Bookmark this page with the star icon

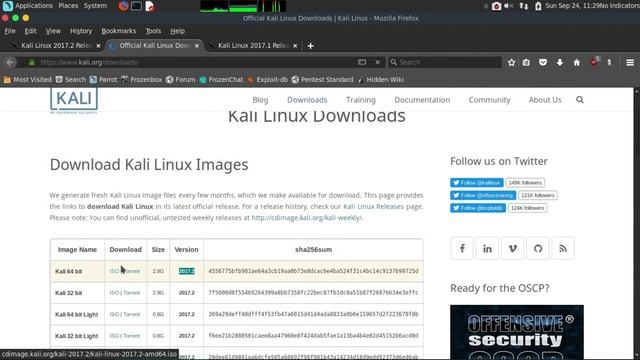click(x=511, y=62)
